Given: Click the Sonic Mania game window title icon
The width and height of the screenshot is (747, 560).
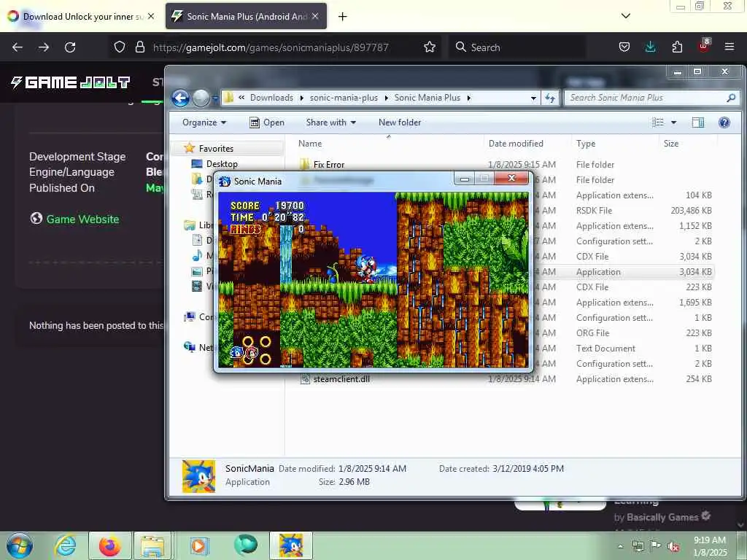Looking at the screenshot, I should coord(225,182).
